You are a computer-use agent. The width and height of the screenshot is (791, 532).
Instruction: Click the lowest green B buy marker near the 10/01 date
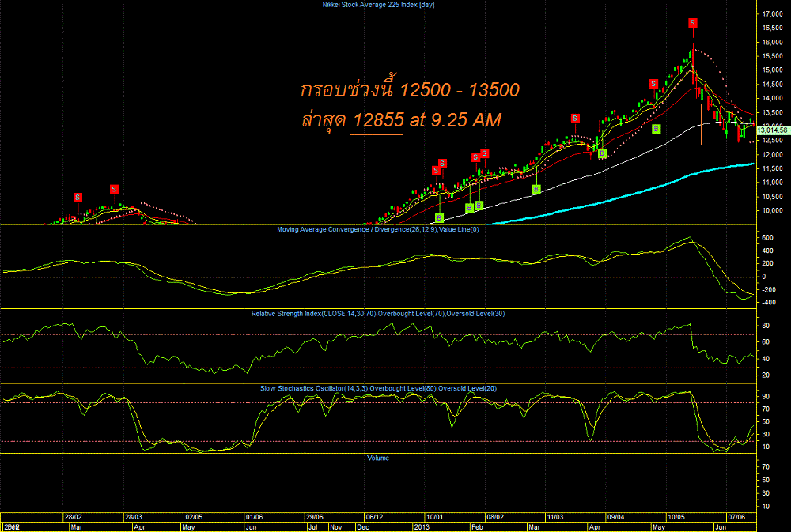click(x=439, y=218)
